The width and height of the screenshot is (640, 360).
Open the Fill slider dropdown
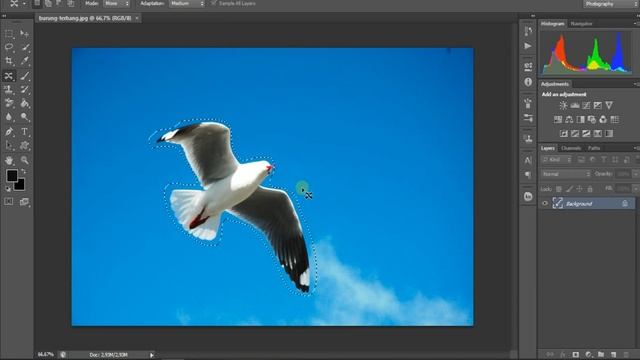point(635,189)
